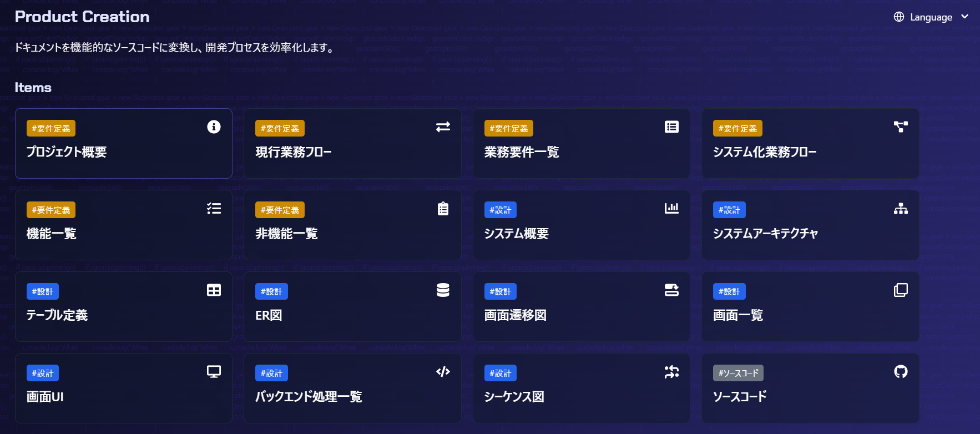Click the clipboard icon on 非機能一覧 card
Viewport: 980px width, 434px height.
tap(443, 209)
